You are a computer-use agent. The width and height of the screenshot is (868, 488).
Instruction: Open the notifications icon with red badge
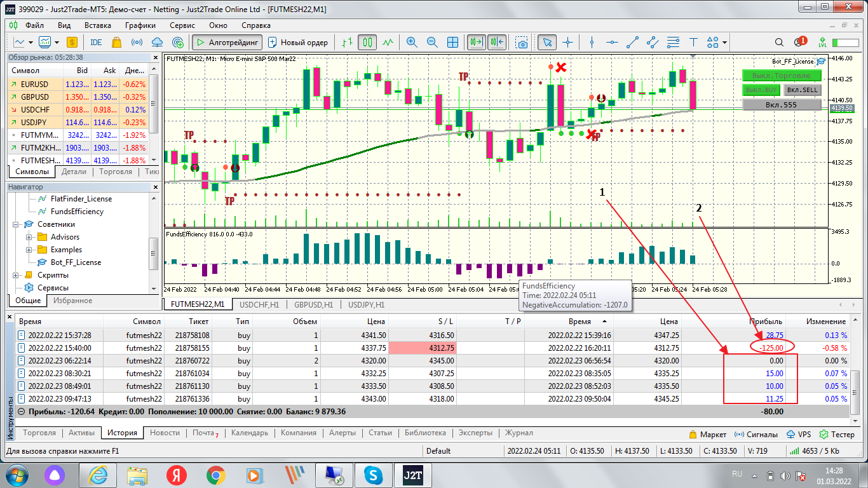(800, 43)
